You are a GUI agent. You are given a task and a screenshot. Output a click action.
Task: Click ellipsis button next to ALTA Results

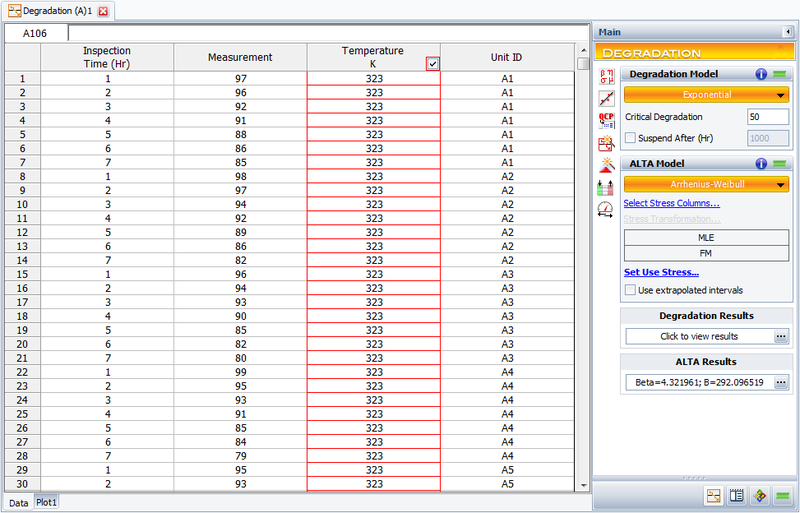coord(781,382)
